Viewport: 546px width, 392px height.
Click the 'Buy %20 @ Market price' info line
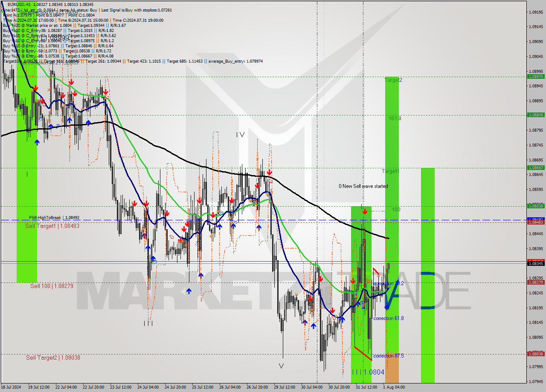(64, 25)
